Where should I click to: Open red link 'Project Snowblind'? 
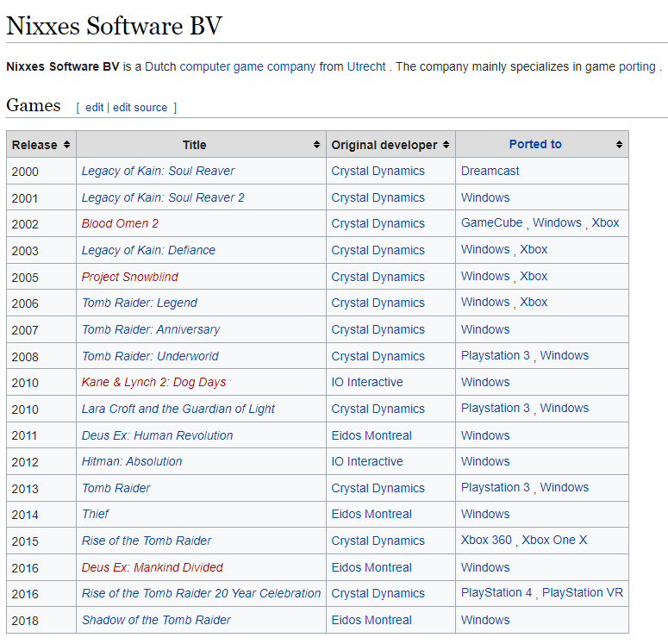(129, 277)
